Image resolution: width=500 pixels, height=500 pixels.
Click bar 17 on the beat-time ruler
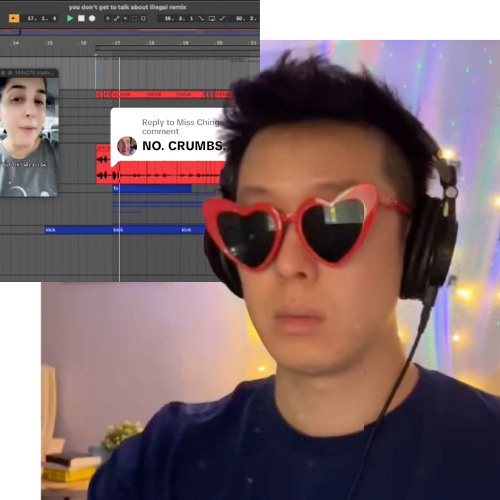(117, 43)
